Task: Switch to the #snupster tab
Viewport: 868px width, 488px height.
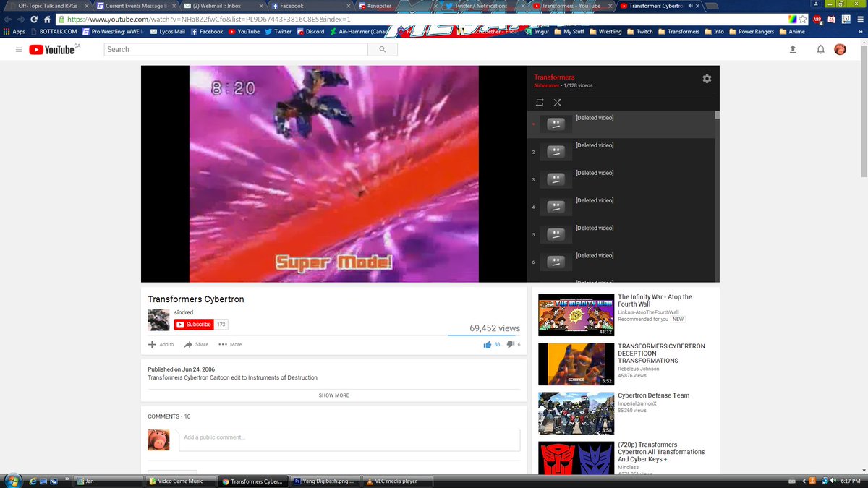Action: [x=398, y=6]
